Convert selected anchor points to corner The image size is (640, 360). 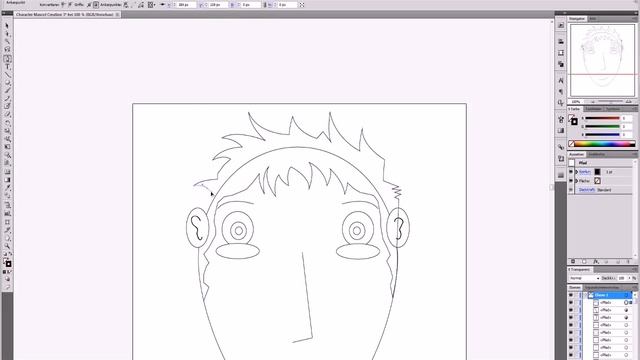click(x=63, y=4)
